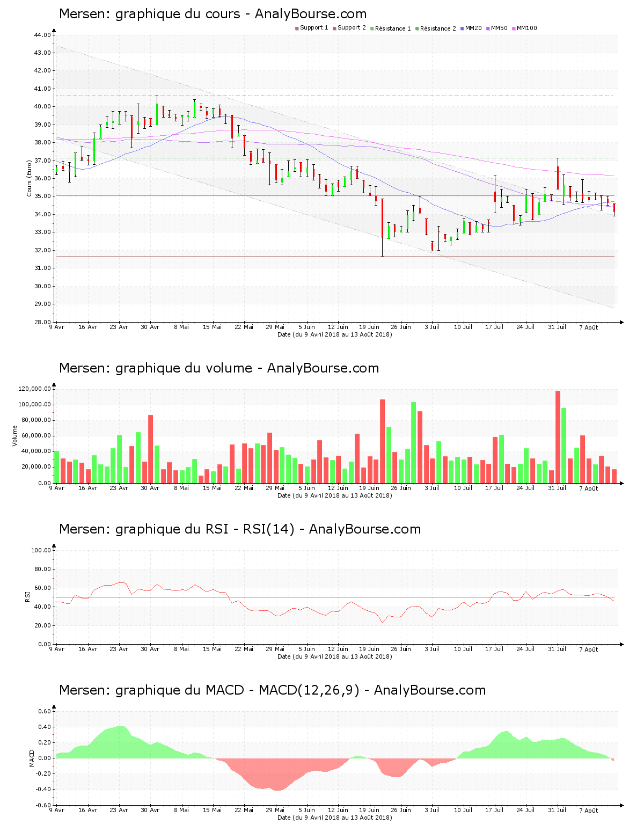The image size is (644, 832).
Task: Click '9 Avr' on the price chart axis
Action: (56, 327)
